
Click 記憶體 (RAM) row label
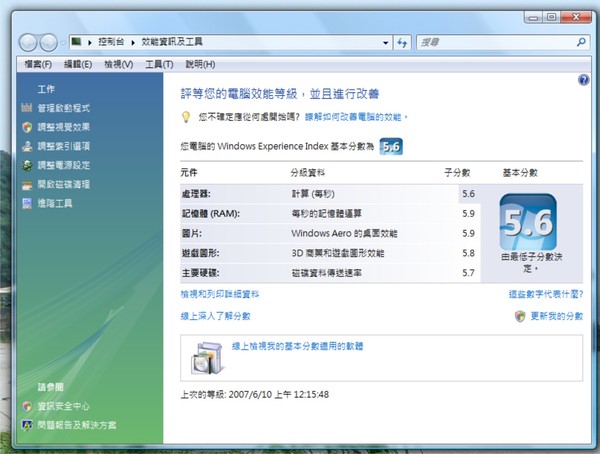click(x=211, y=214)
